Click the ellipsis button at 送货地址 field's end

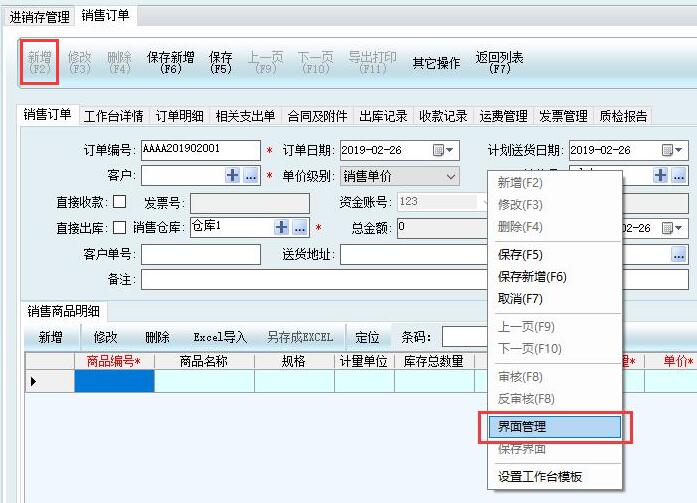click(678, 254)
